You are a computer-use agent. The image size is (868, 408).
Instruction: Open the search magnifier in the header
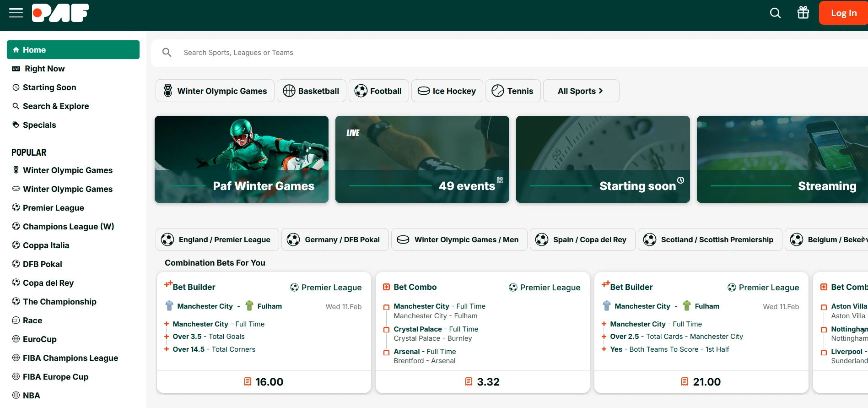[x=775, y=13]
